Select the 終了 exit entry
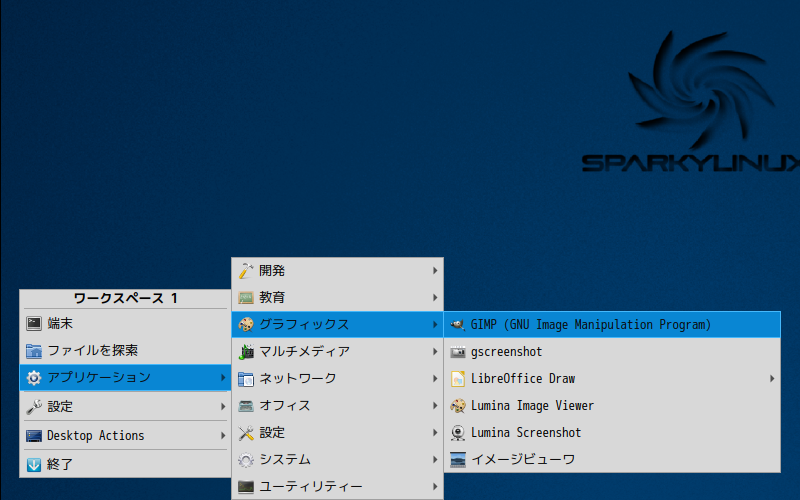800x500 pixels. tap(125, 464)
